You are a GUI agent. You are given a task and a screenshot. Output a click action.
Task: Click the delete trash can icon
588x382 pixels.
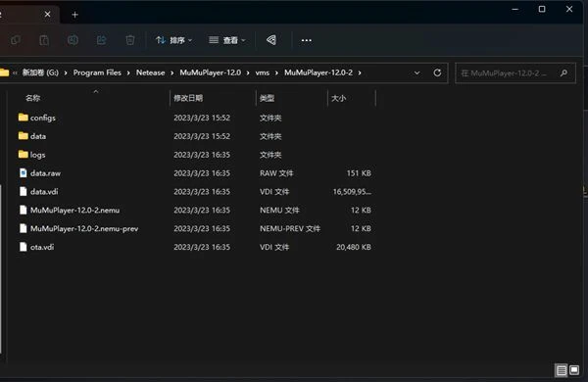130,40
